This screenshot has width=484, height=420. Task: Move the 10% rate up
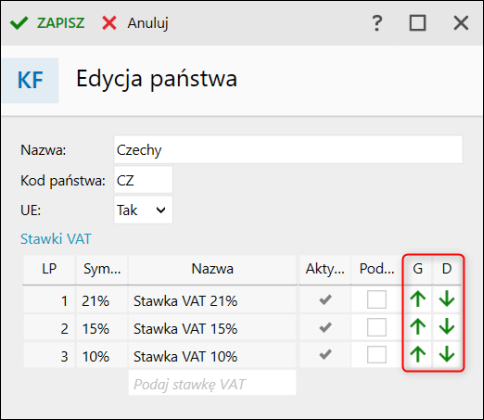pos(418,355)
